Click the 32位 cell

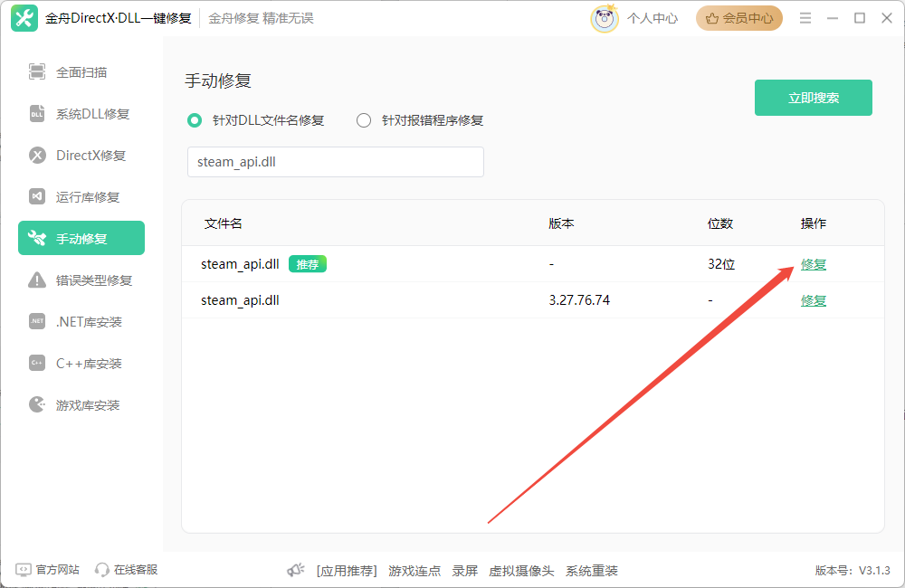[721, 264]
